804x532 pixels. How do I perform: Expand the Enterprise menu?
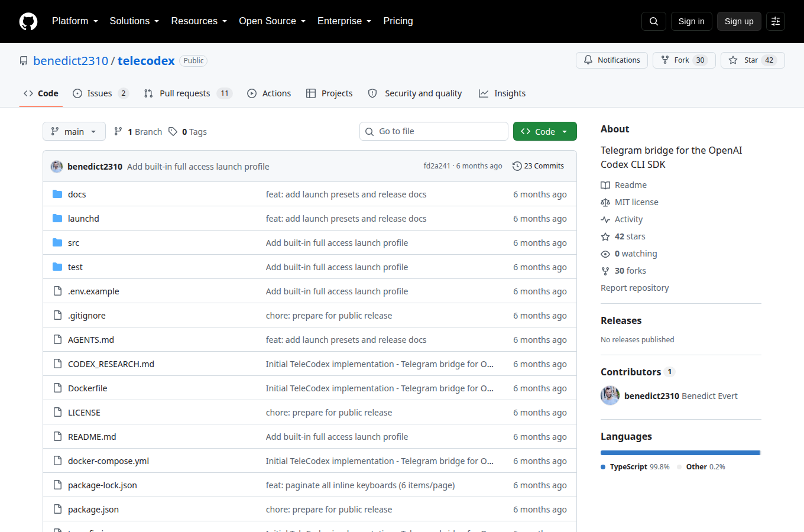(345, 21)
